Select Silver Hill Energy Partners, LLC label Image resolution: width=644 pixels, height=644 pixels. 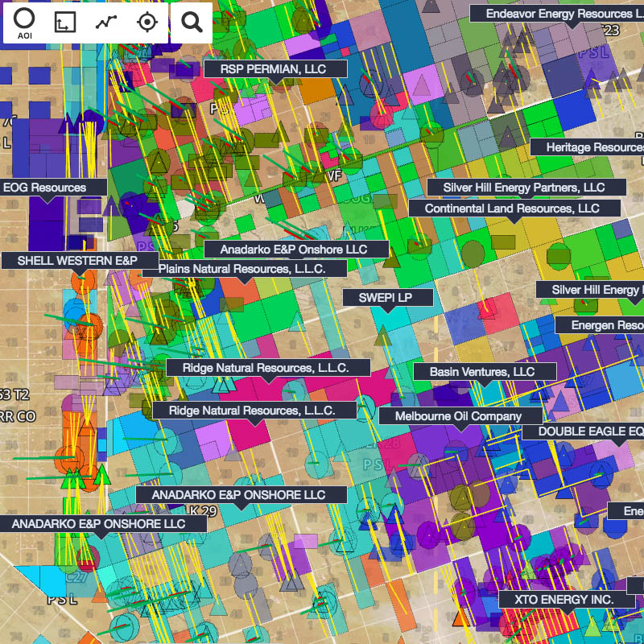pyautogui.click(x=524, y=188)
